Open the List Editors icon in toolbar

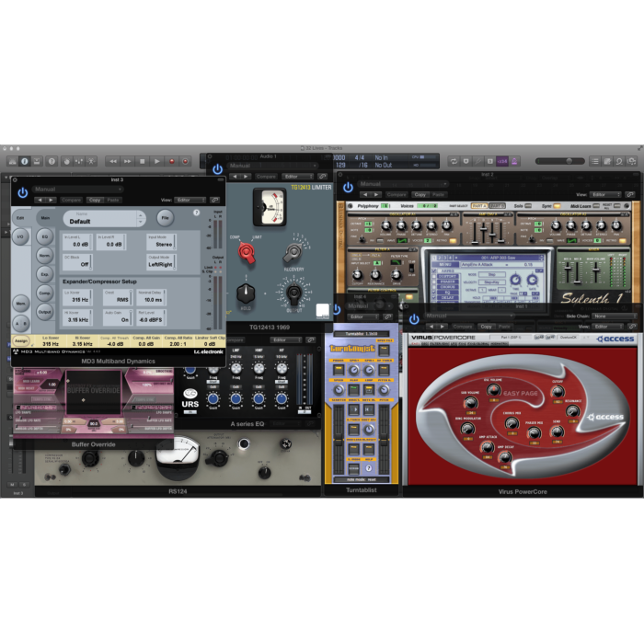point(594,161)
